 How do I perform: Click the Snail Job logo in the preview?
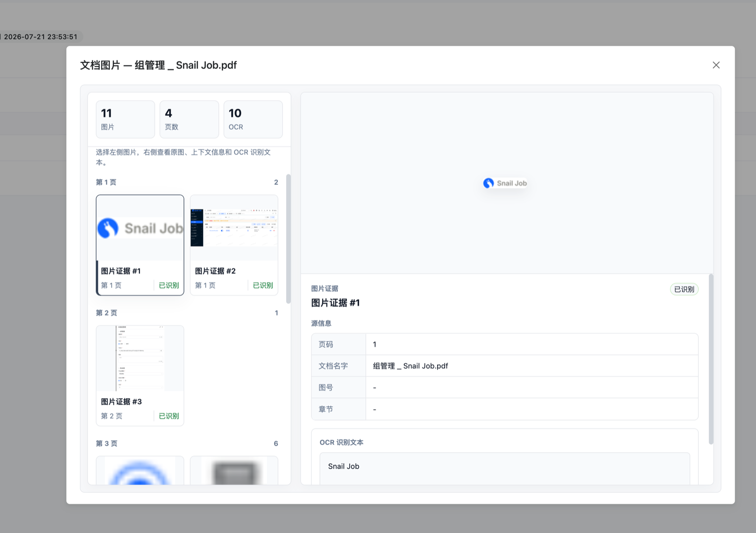505,183
